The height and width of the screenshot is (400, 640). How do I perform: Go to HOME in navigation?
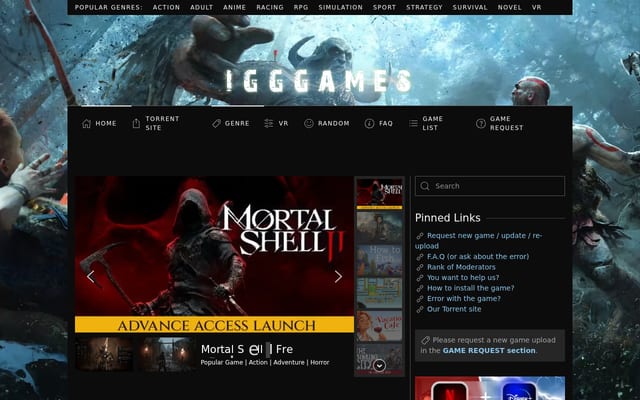point(106,123)
